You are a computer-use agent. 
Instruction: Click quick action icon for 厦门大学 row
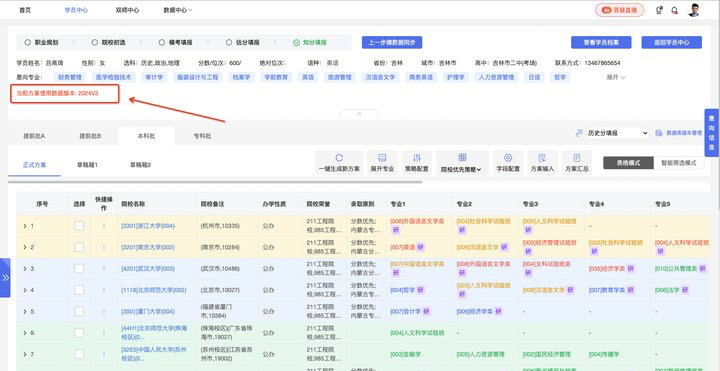[103, 311]
